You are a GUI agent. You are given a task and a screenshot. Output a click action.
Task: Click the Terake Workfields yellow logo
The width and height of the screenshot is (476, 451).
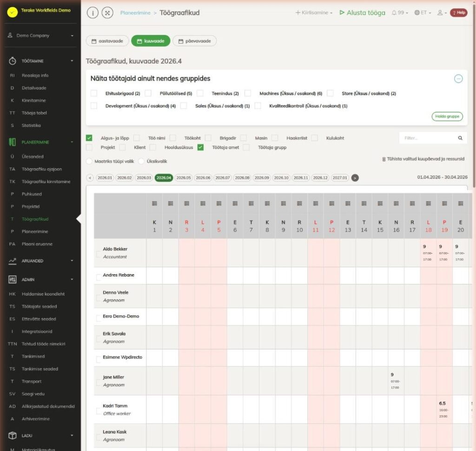click(x=13, y=12)
